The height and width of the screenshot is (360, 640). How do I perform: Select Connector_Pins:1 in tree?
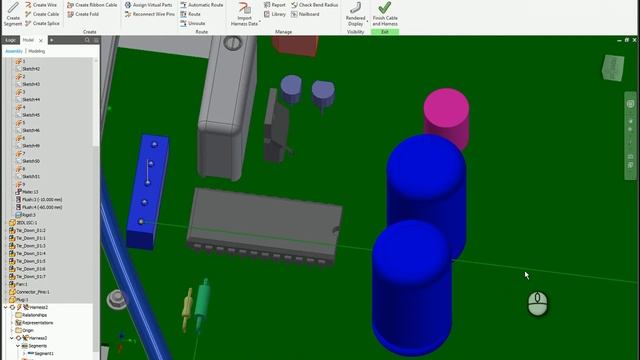coord(33,292)
